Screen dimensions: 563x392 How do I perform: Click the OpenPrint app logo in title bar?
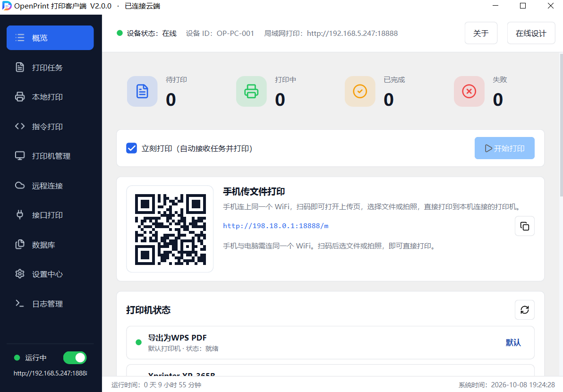coord(7,6)
